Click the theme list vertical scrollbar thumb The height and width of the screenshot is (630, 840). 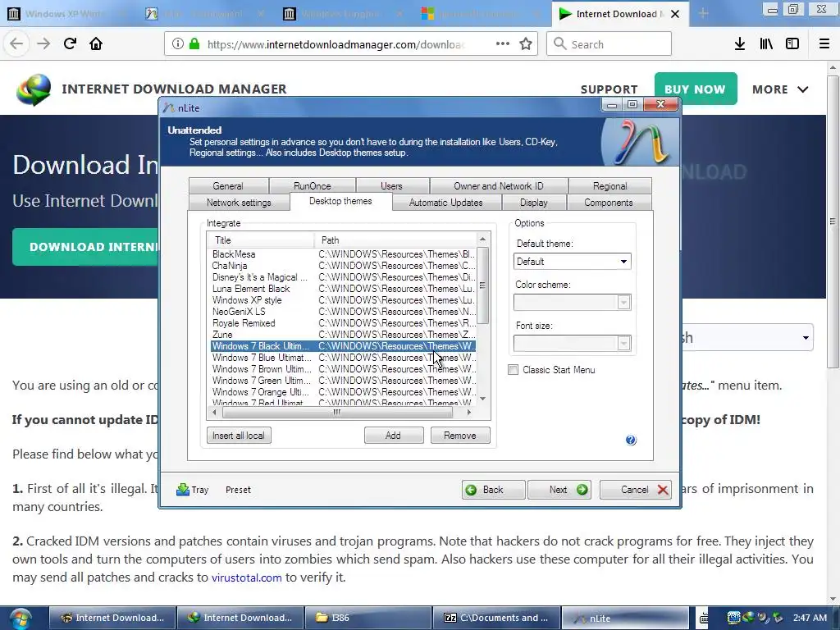coord(482,285)
